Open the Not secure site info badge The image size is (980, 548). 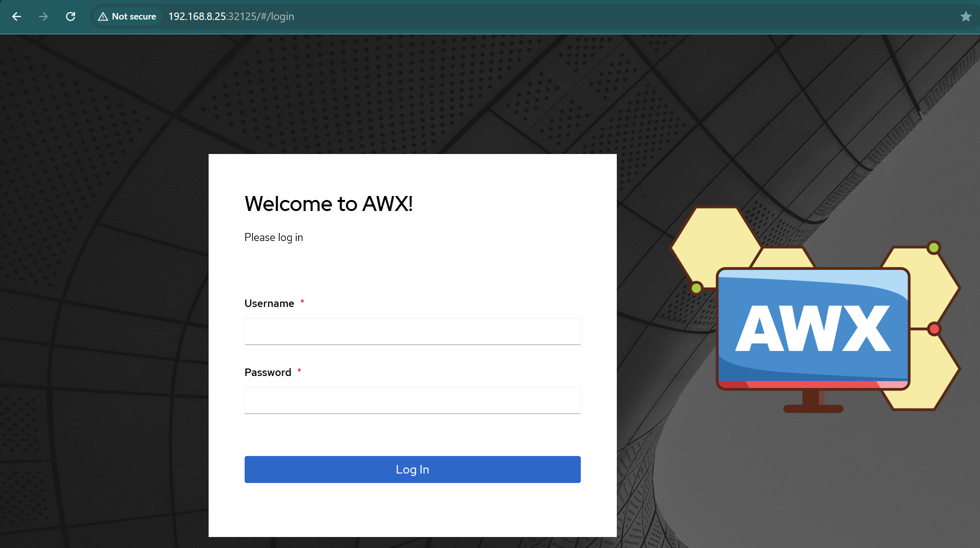pos(128,16)
